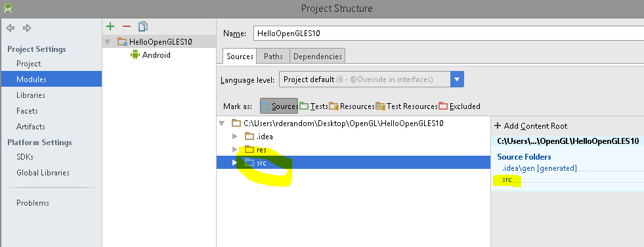Click the copy module icon
644x247 pixels.
pyautogui.click(x=142, y=26)
